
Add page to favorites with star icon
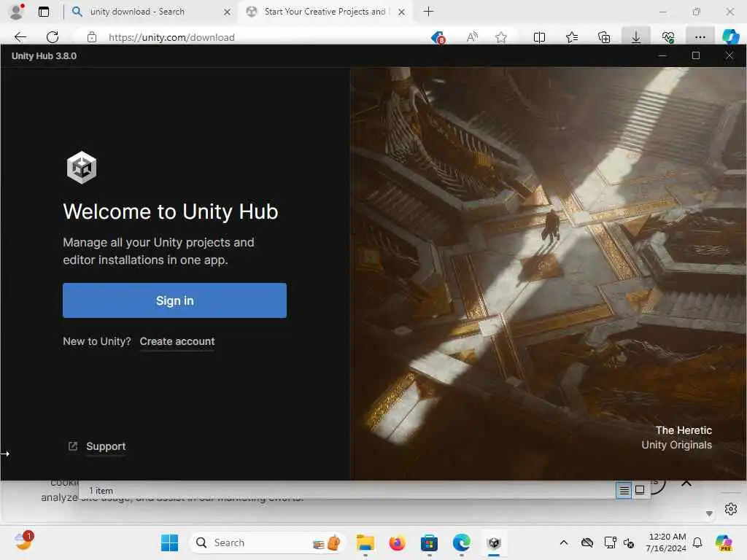500,37
